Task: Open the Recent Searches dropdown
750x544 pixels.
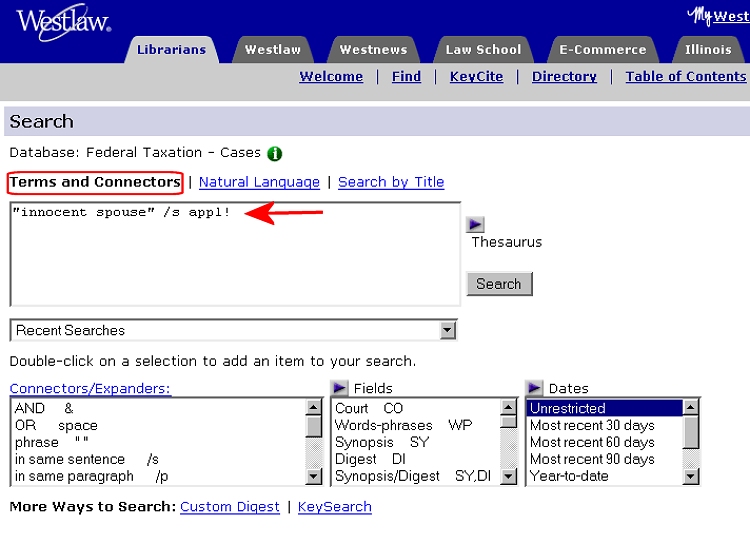Action: 233,330
